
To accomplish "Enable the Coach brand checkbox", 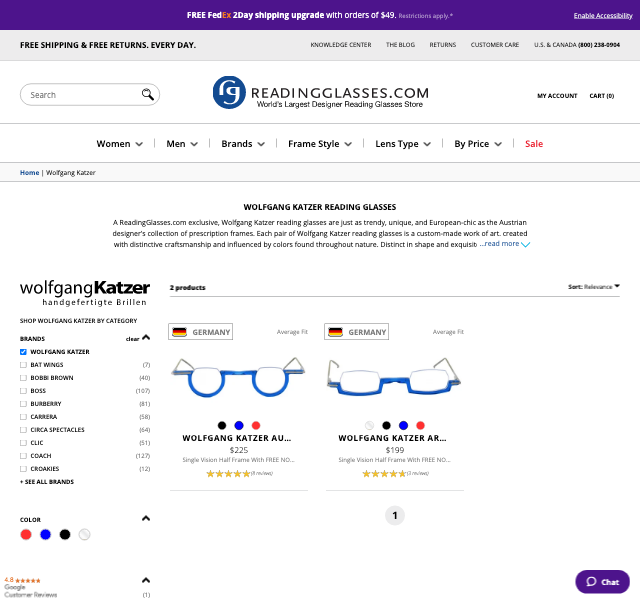I will click(24, 456).
